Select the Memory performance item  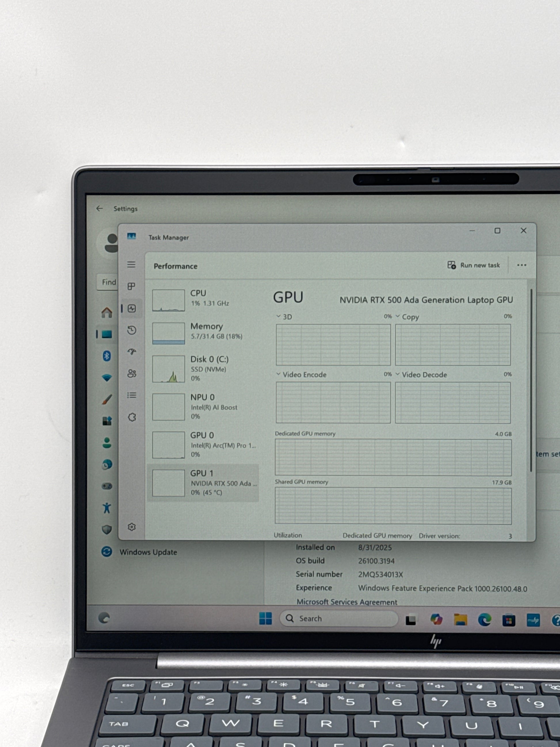click(203, 332)
